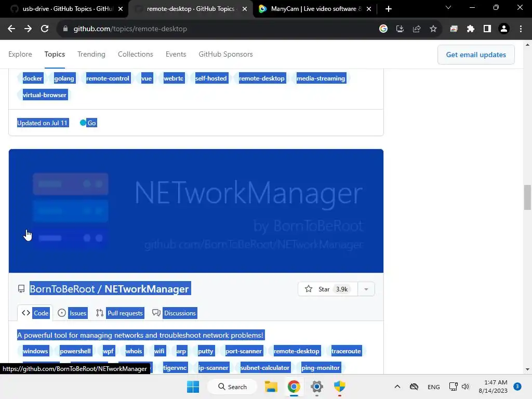532x399 pixels.
Task: Open the ping-monitor topic tag
Action: [321, 368]
